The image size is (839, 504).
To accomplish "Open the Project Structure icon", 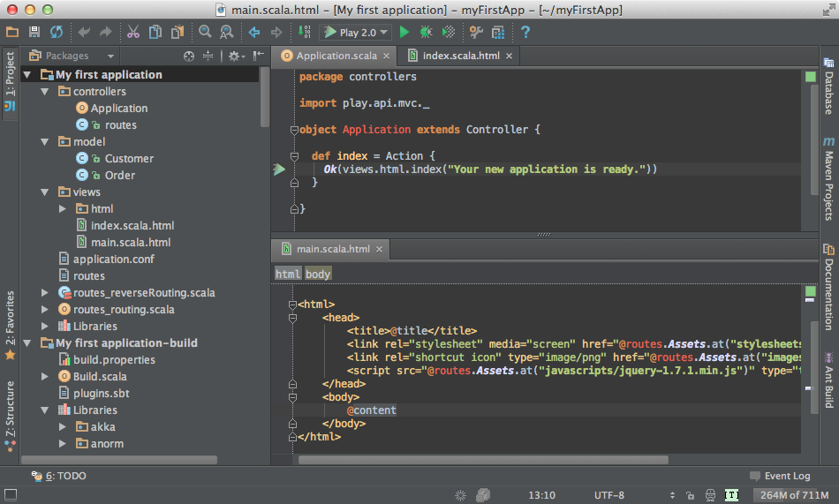I will click(498, 33).
